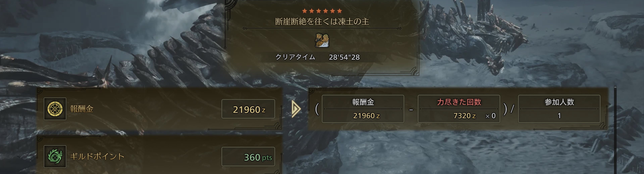Click the 21960 z value in formula
The width and height of the screenshot is (644, 174).
367,116
